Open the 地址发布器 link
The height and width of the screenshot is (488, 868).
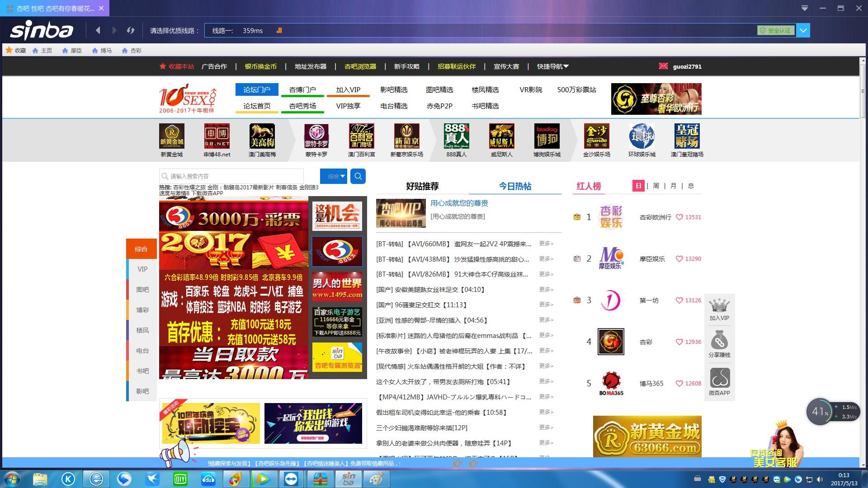click(x=310, y=66)
